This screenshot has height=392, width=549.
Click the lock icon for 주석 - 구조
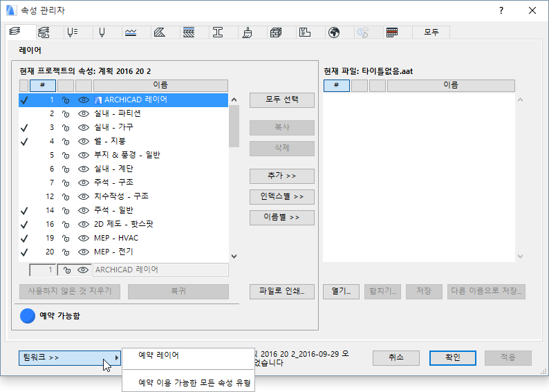coord(66,183)
